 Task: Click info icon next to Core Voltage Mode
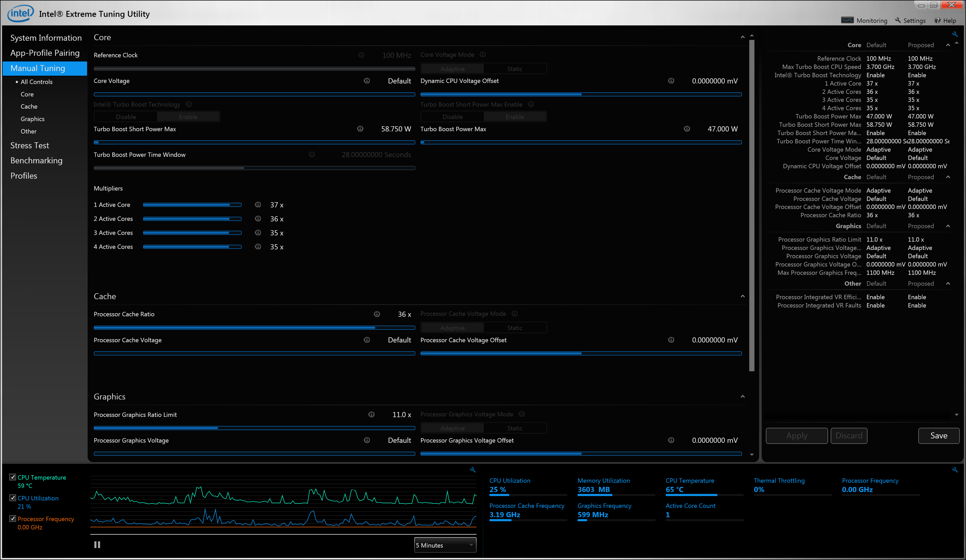point(483,54)
